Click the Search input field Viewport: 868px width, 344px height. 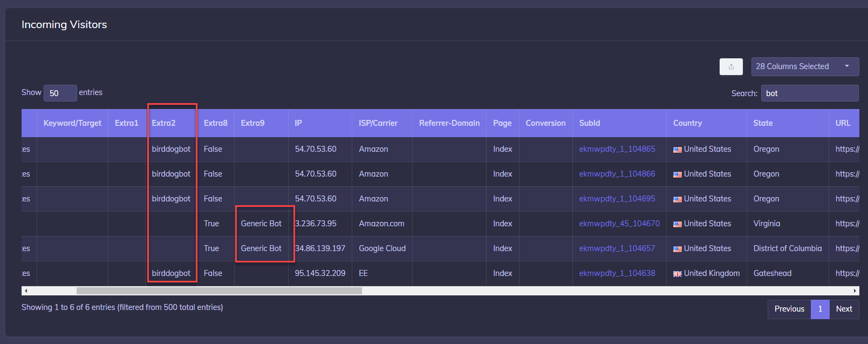[x=809, y=93]
